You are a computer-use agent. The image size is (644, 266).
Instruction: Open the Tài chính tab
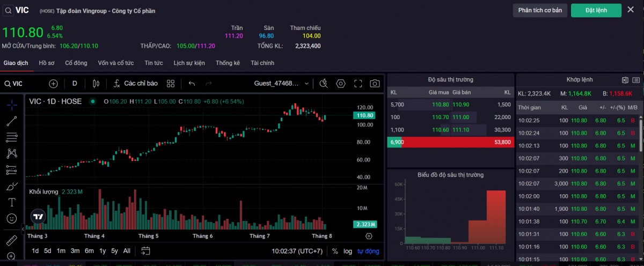point(262,63)
